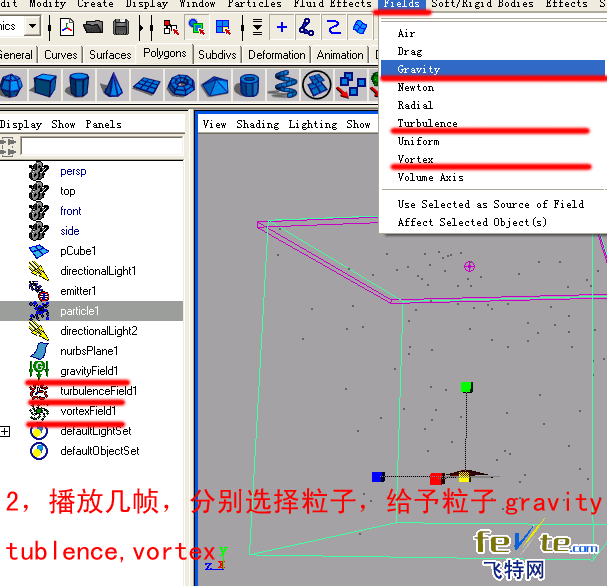
Task: Select particle1 in the Outliner
Action: pos(91,311)
